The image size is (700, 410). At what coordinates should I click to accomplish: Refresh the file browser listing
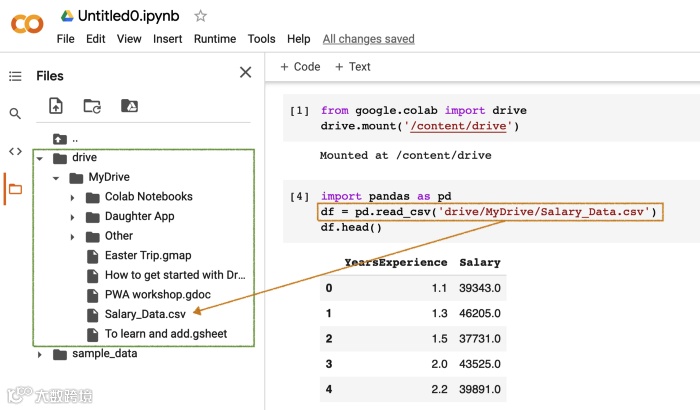pos(92,106)
